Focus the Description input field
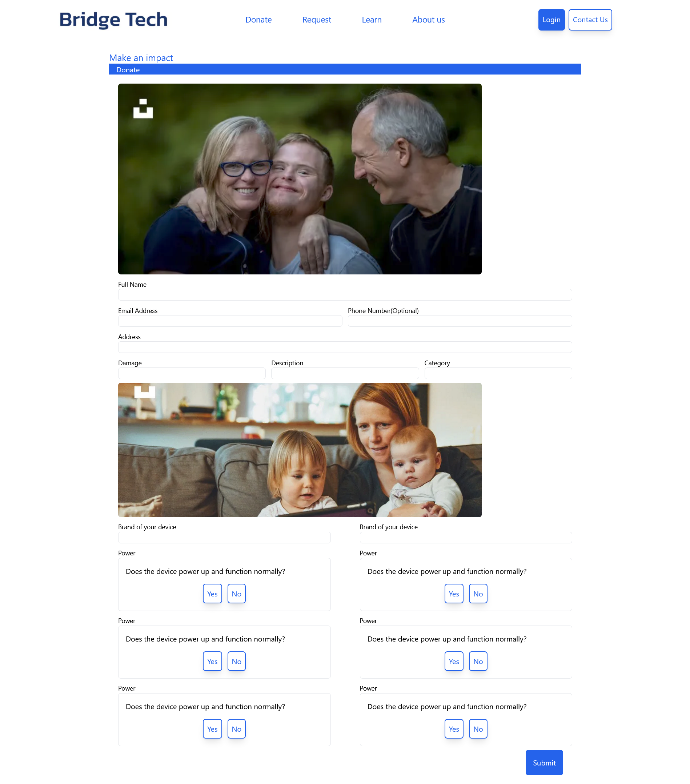The image size is (690, 784). point(345,373)
